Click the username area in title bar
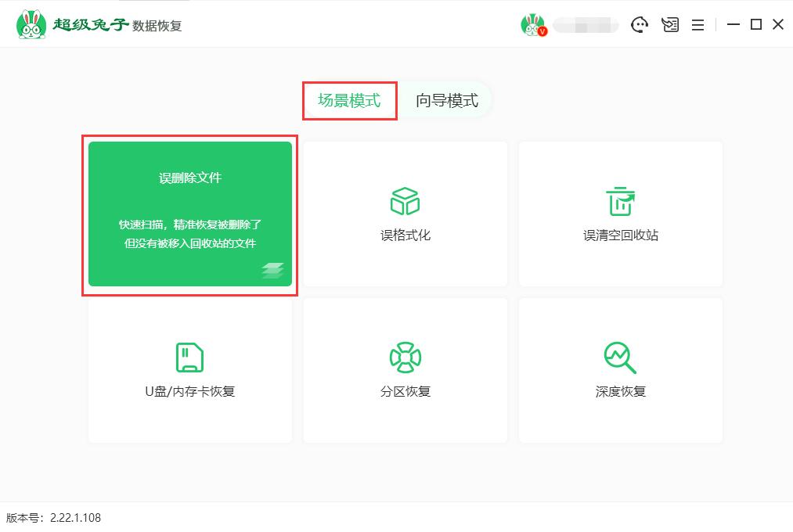The image size is (793, 532). click(x=578, y=24)
